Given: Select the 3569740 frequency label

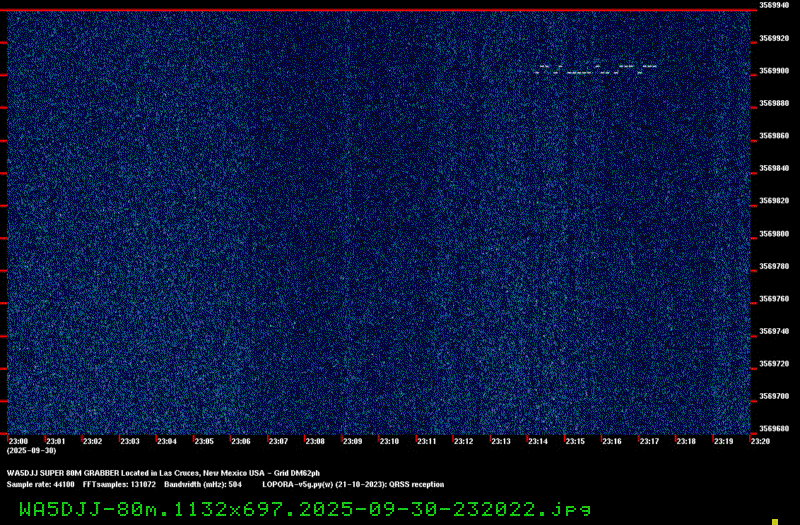Looking at the screenshot, I should [774, 331].
